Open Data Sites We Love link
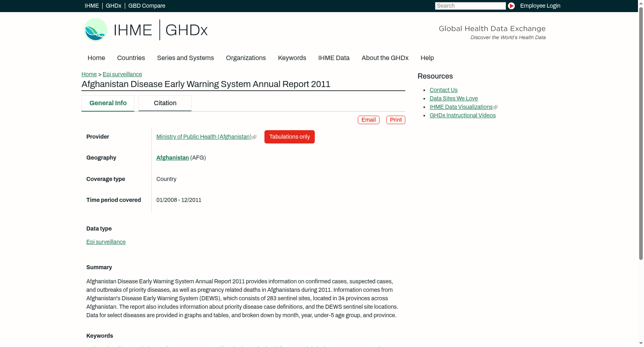Screen dimensions: 644x347 pos(454,98)
